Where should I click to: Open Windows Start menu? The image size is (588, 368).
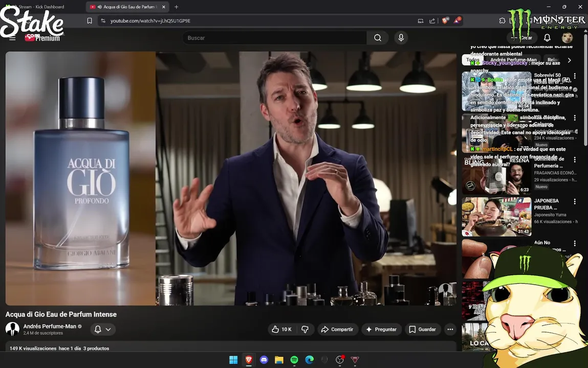[x=233, y=360]
